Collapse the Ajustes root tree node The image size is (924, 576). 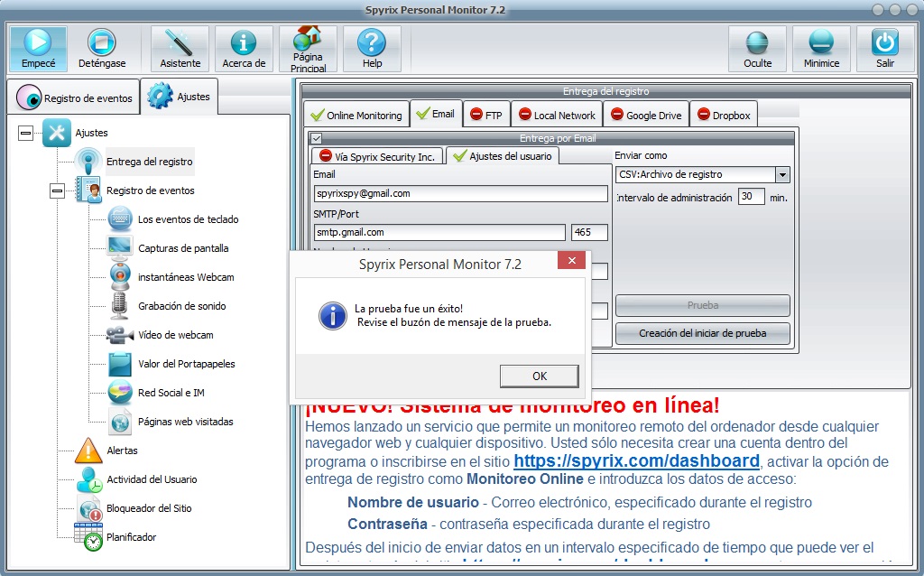pos(26,134)
